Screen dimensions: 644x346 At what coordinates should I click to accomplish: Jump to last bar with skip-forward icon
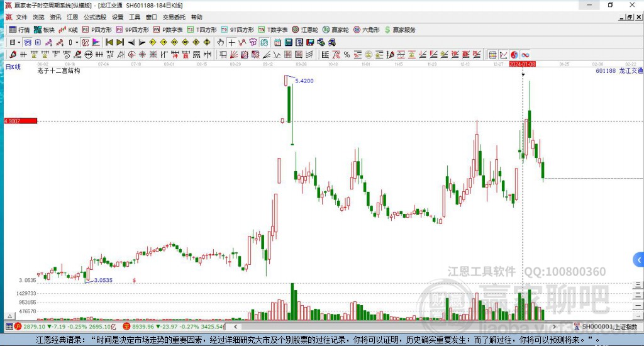(x=120, y=42)
